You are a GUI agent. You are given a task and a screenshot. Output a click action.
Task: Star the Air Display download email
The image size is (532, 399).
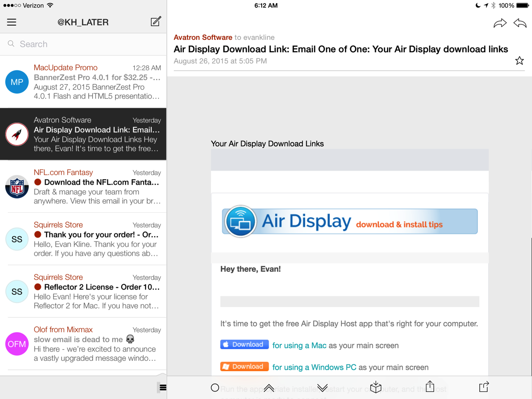(x=519, y=61)
